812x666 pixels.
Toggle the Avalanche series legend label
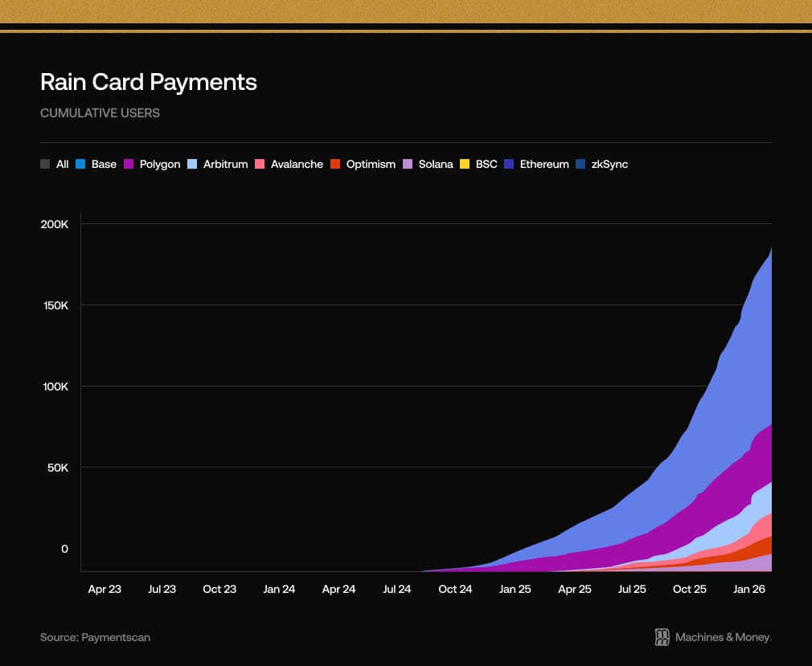297,164
